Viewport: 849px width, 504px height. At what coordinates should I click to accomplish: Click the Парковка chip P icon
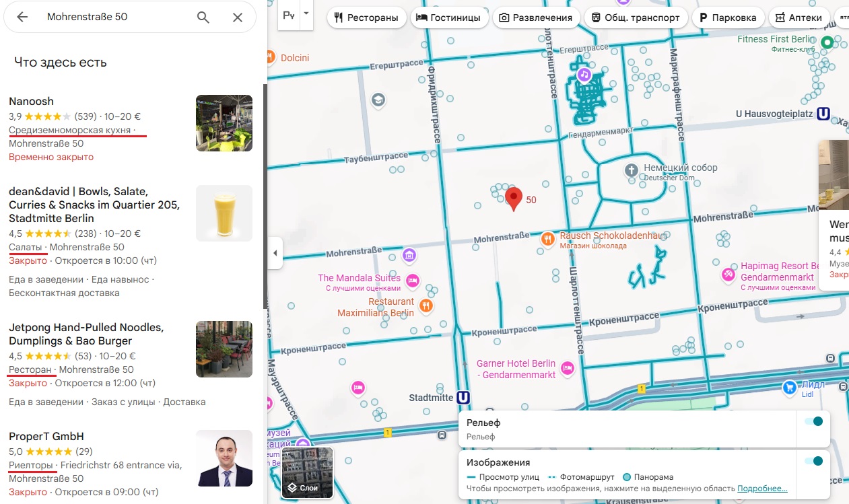tap(704, 17)
